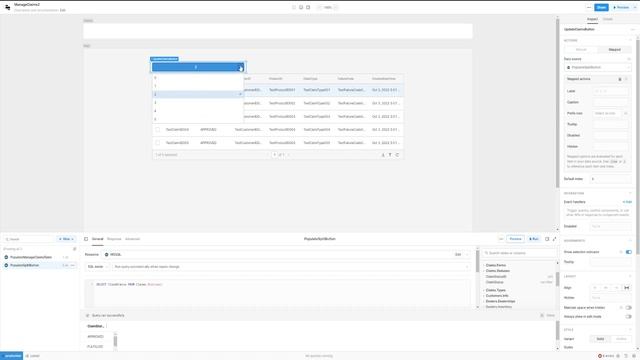The width and height of the screenshot is (640, 360).
Task: Add a new event handler
Action: pos(627,202)
